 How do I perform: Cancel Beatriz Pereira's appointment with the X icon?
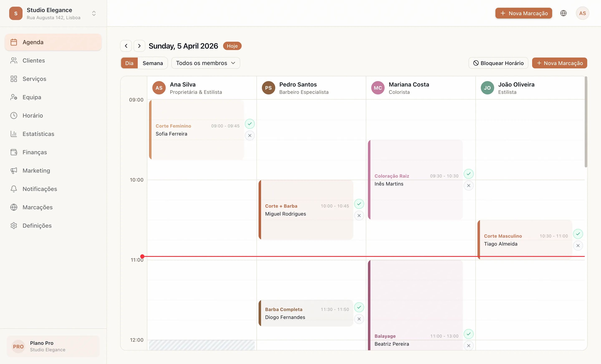point(468,345)
